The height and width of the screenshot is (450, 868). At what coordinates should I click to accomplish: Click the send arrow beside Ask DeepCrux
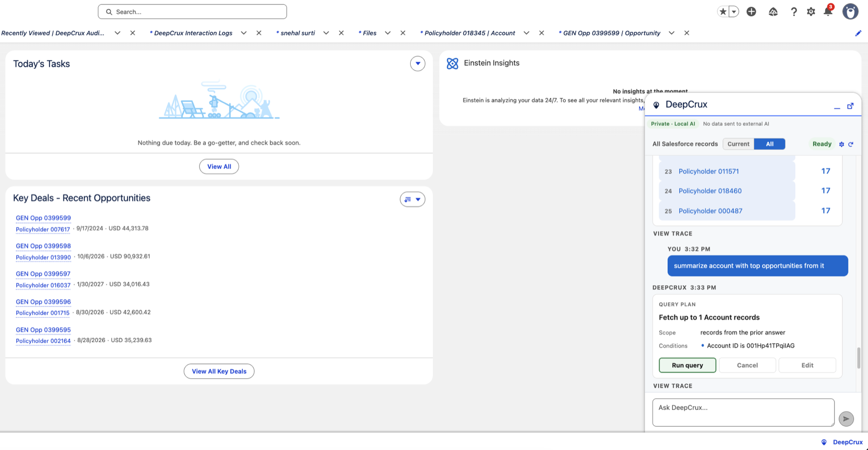[x=846, y=419]
